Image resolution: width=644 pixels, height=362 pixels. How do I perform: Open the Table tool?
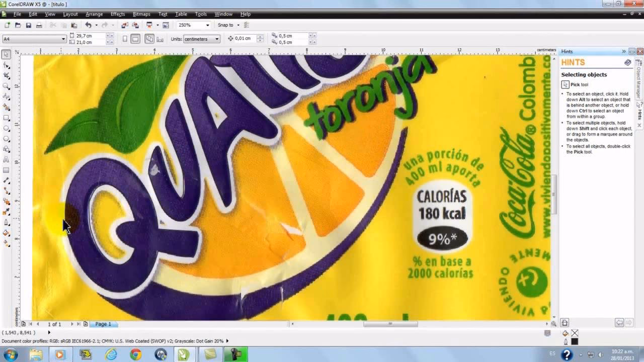click(x=7, y=171)
